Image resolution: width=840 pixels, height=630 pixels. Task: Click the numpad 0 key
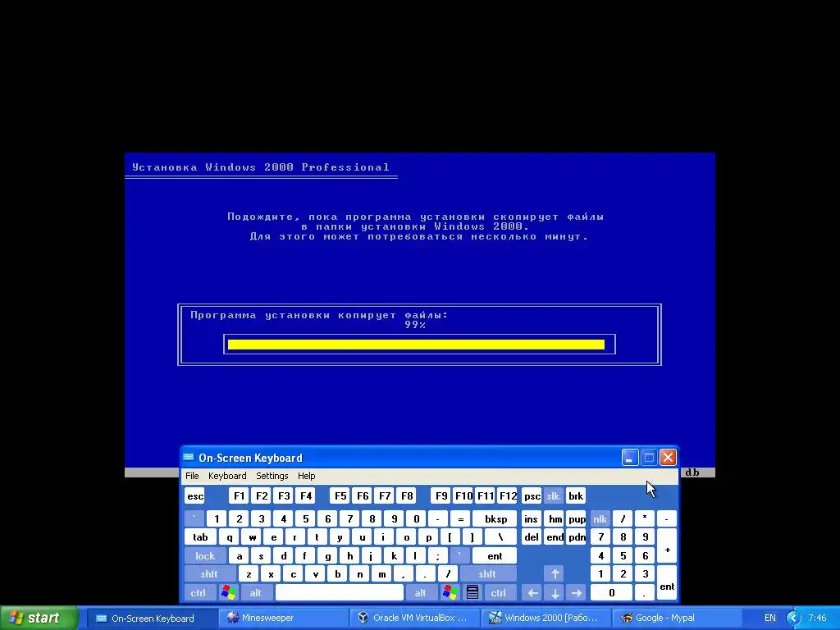611,592
